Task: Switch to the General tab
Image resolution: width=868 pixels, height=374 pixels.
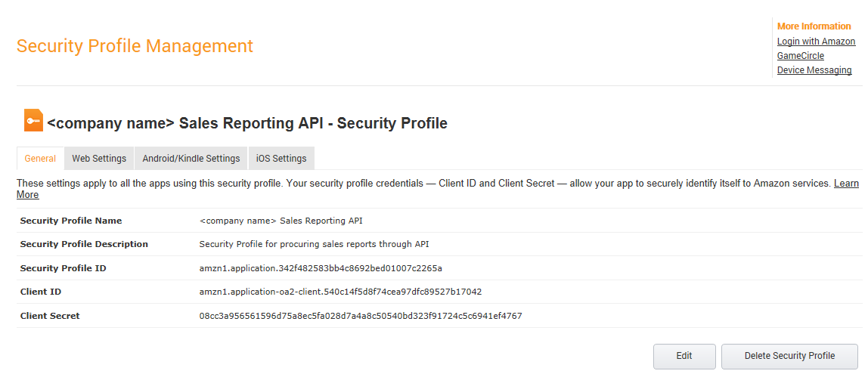Action: tap(40, 159)
